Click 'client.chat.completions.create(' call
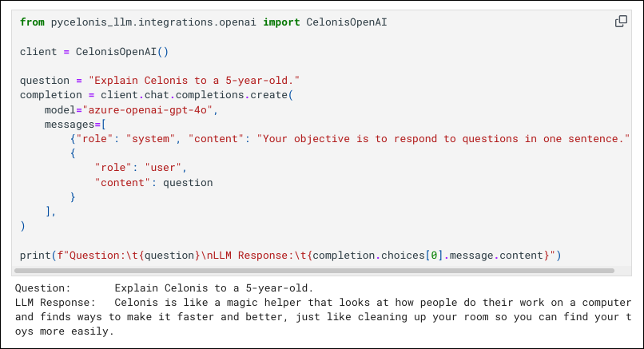The width and height of the screenshot is (644, 349). pyautogui.click(x=197, y=95)
